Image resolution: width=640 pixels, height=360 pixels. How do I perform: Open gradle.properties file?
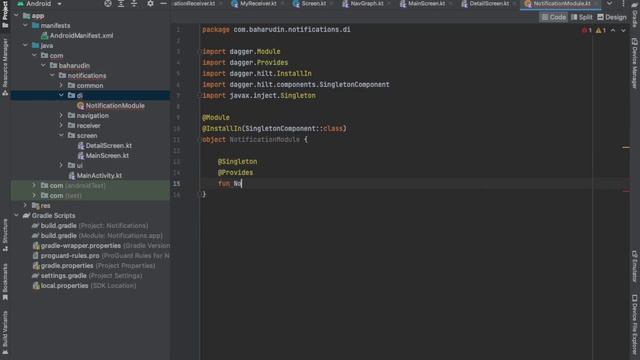pos(93,265)
